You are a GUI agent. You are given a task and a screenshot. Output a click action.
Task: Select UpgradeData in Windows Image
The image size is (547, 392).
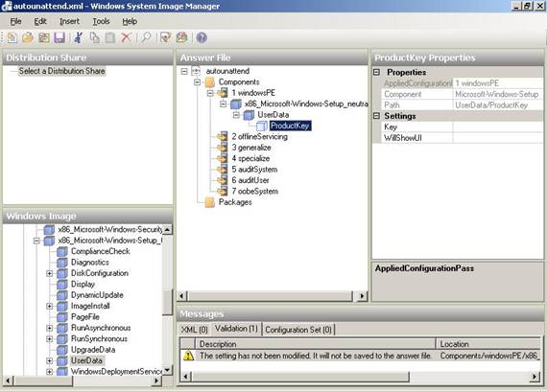[x=93, y=350]
